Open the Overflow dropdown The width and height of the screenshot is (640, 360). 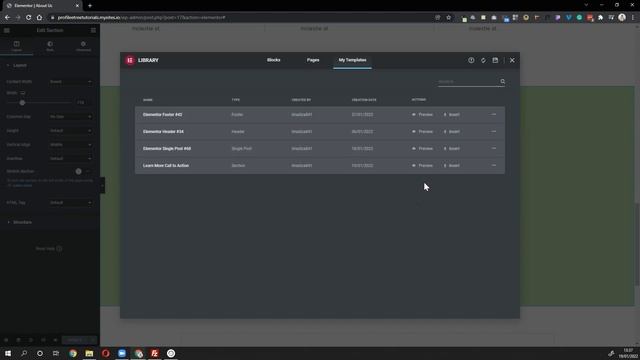[x=70, y=158]
